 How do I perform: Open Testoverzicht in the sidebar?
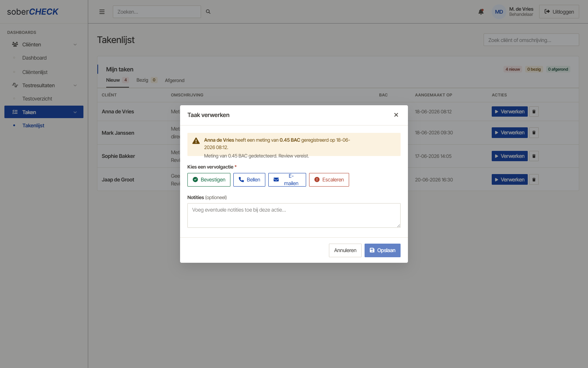pyautogui.click(x=37, y=99)
